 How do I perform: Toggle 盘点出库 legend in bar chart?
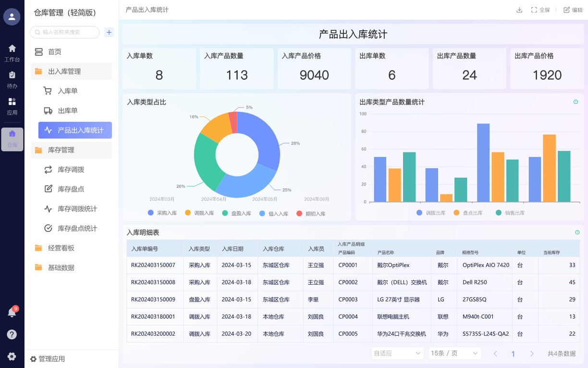pyautogui.click(x=468, y=213)
